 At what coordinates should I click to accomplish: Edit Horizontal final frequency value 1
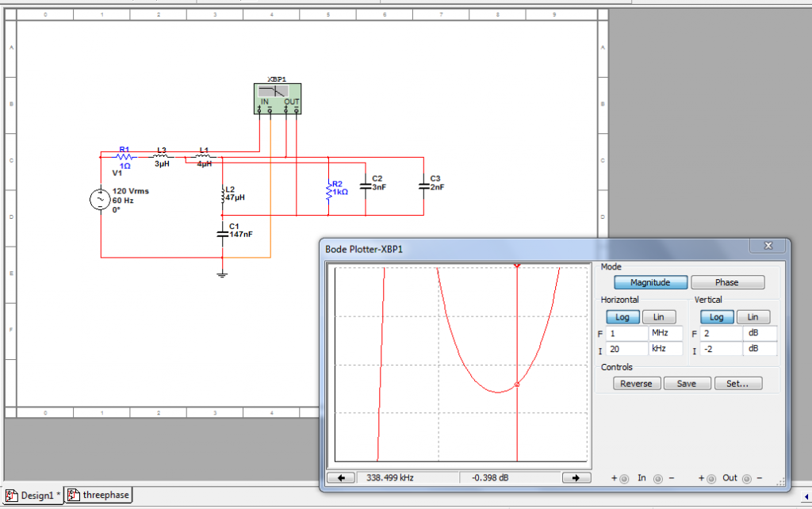point(626,334)
